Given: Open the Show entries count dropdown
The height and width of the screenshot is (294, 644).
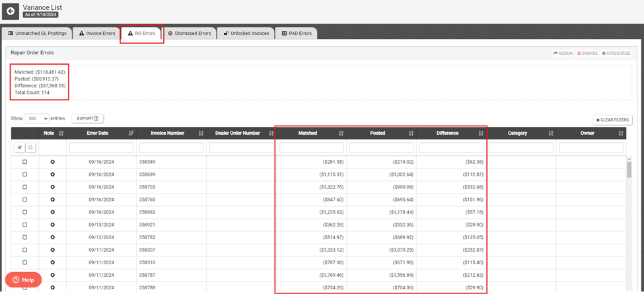Looking at the screenshot, I should [36, 118].
